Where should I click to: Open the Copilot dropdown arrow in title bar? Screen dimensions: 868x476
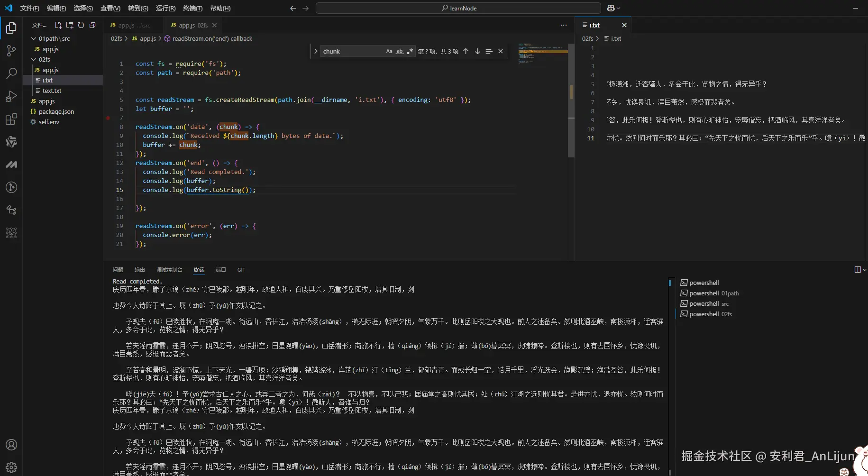point(619,8)
